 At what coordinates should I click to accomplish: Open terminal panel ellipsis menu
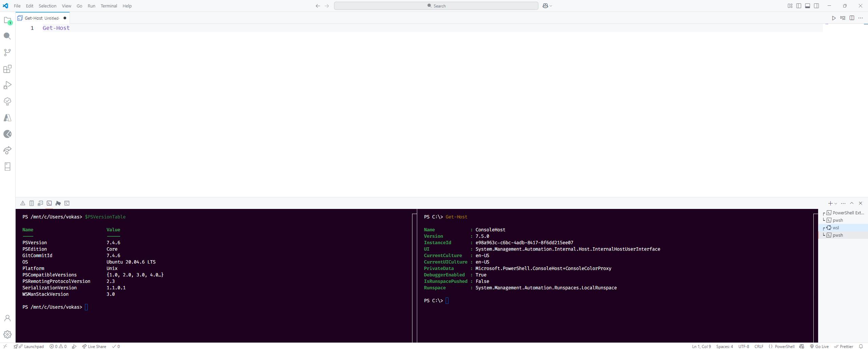[x=843, y=203]
